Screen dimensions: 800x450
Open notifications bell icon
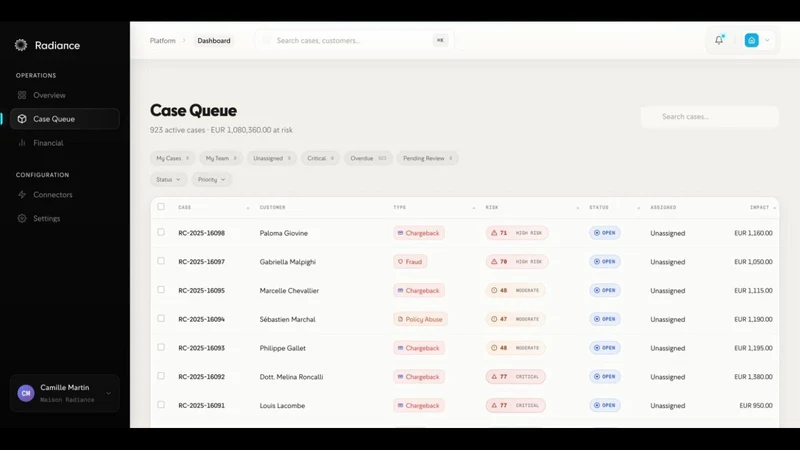tap(719, 40)
